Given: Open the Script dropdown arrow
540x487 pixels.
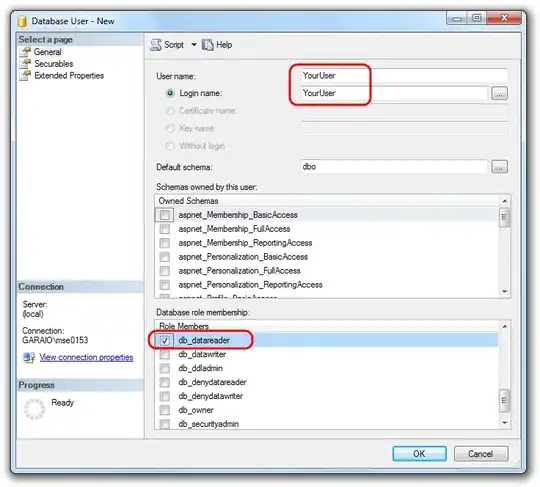Looking at the screenshot, I should pyautogui.click(x=194, y=45).
